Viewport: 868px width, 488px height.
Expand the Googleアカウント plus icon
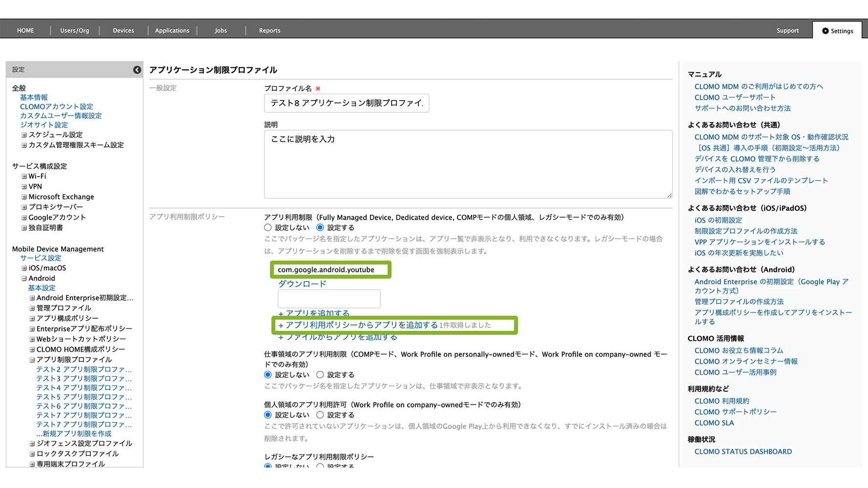coord(24,217)
